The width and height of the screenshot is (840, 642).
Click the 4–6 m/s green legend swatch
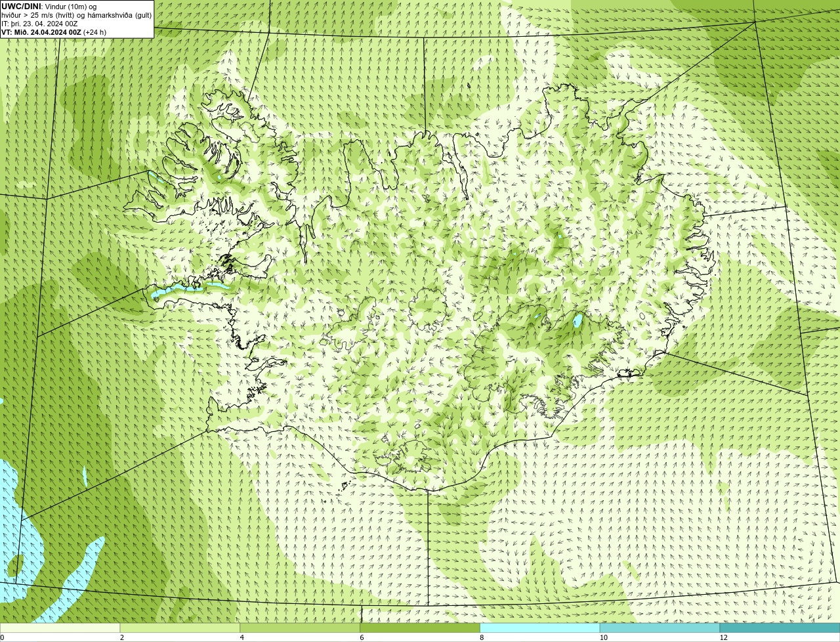click(300, 628)
